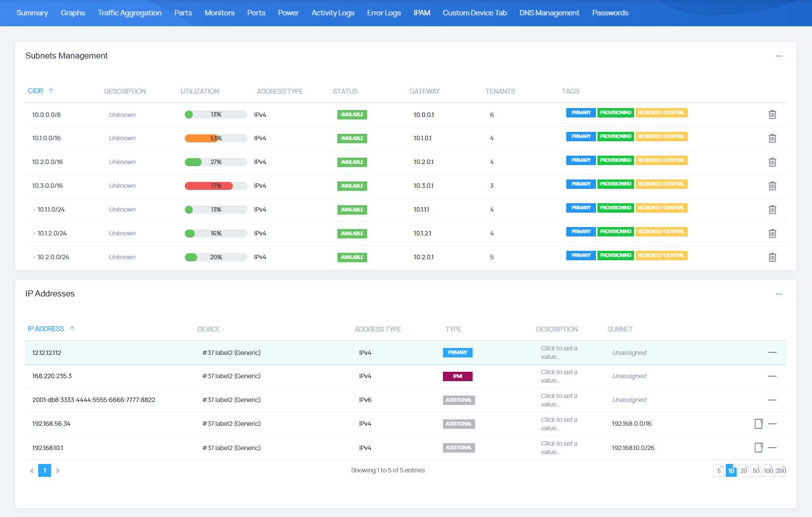This screenshot has height=517, width=812.
Task: Select page 1 in pagination
Action: click(x=45, y=470)
